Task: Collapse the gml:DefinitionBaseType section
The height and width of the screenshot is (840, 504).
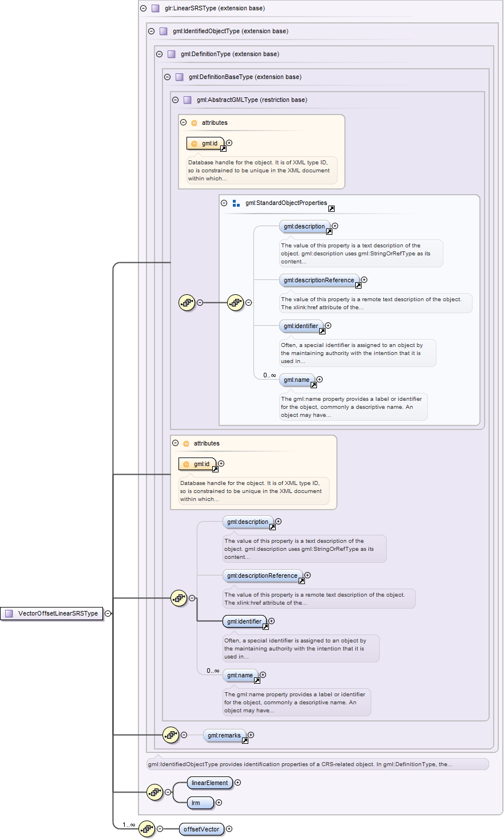Action: tap(168, 77)
